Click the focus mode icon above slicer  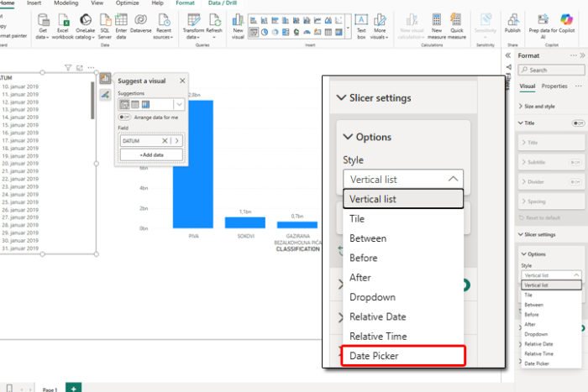pyautogui.click(x=80, y=67)
